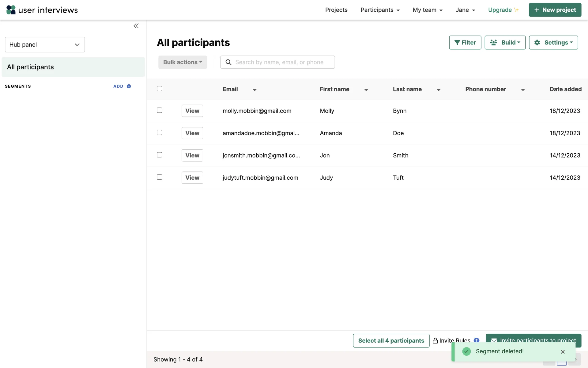This screenshot has width=588, height=368.
Task: Go to Projects in top navigation
Action: [336, 10]
